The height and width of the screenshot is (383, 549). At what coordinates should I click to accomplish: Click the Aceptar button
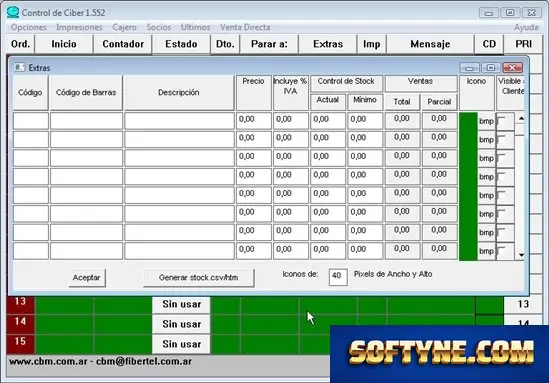[86, 278]
